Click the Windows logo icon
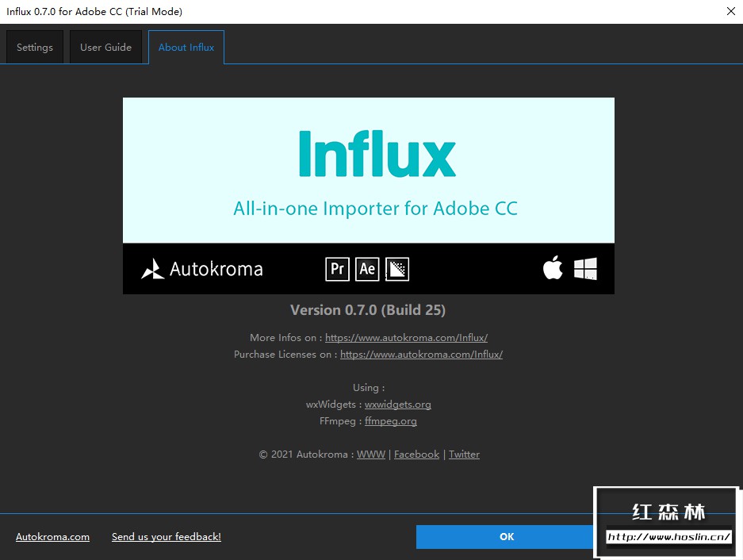743x560 pixels. (x=585, y=269)
